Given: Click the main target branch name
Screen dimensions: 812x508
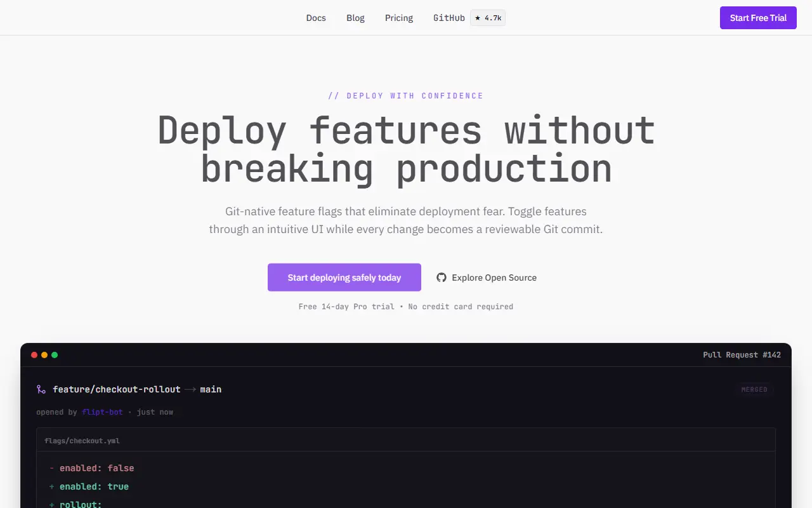Looking at the screenshot, I should (211, 389).
